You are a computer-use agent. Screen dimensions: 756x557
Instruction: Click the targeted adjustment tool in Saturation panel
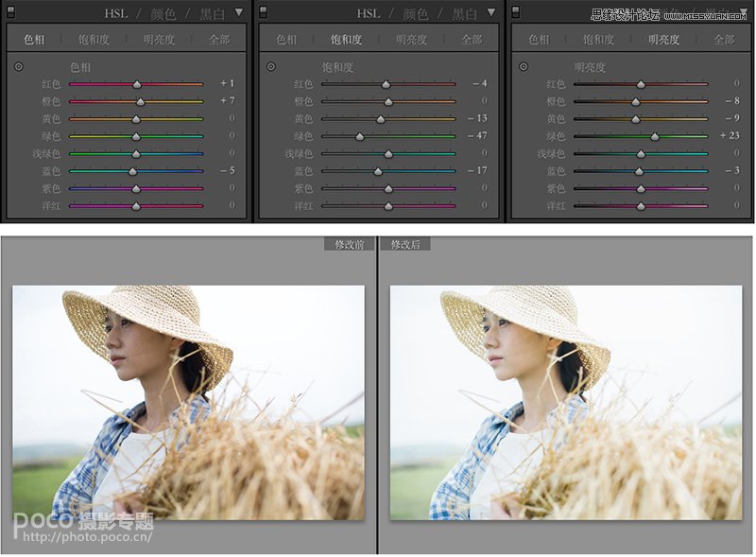[271, 67]
